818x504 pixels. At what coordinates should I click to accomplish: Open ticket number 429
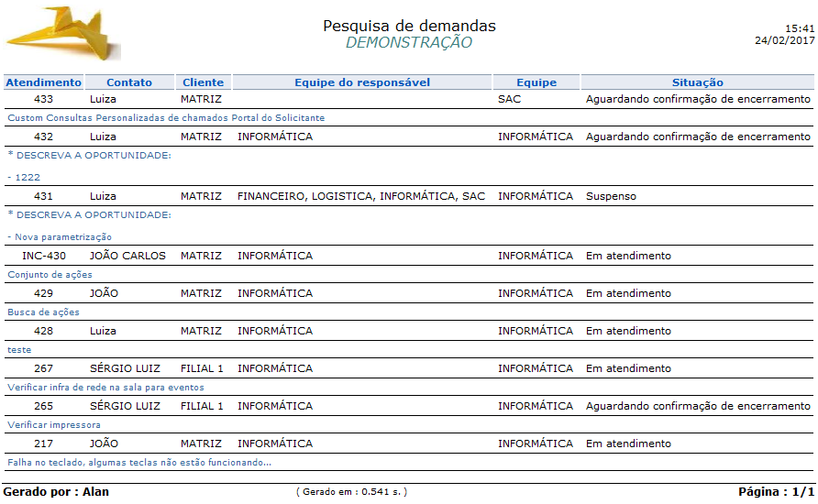(x=43, y=293)
